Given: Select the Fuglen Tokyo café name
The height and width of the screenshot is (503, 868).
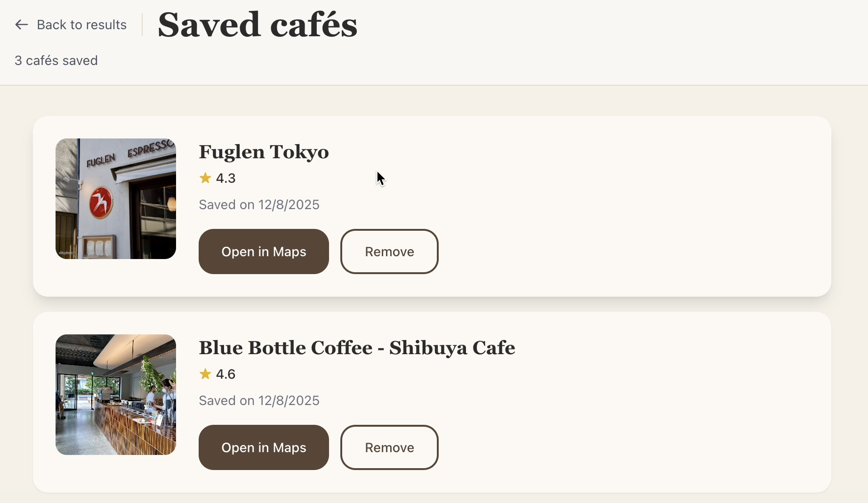Looking at the screenshot, I should click(264, 152).
